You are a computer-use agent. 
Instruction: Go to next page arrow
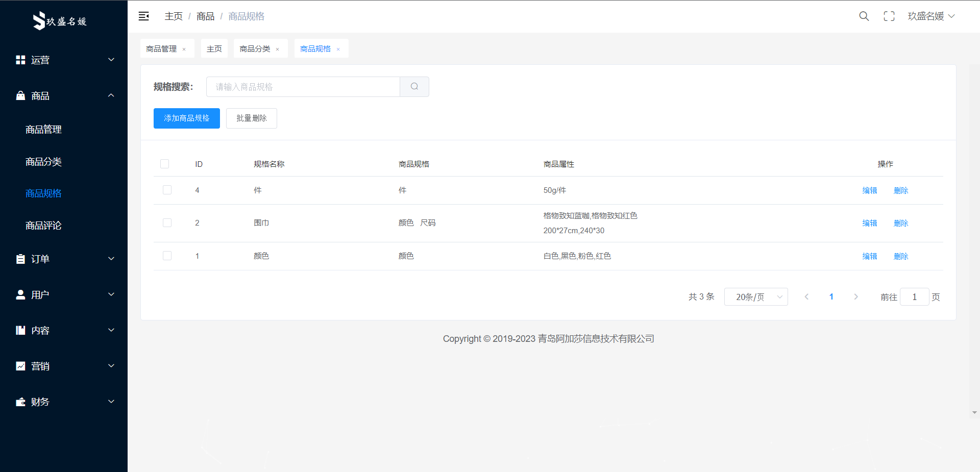tap(855, 297)
